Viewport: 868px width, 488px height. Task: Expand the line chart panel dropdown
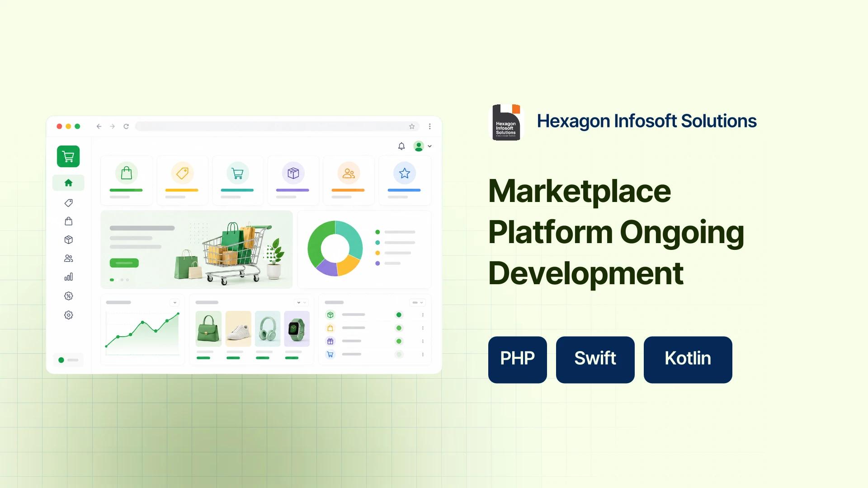pyautogui.click(x=175, y=302)
